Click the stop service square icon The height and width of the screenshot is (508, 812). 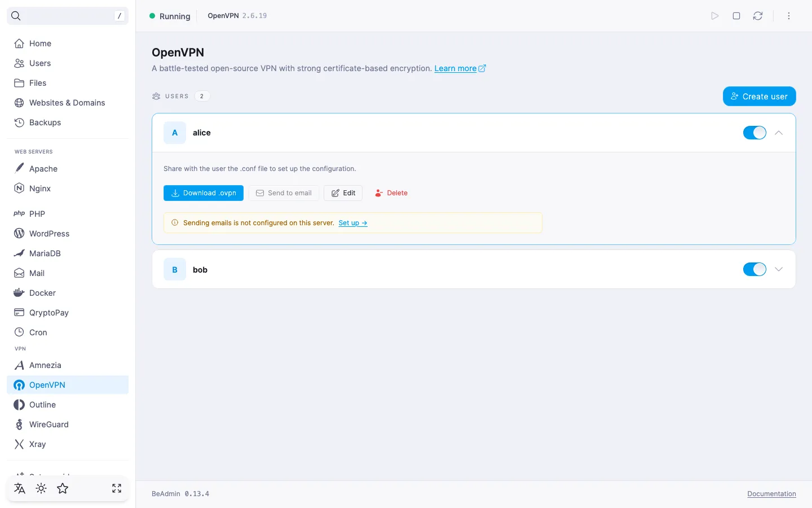point(736,16)
